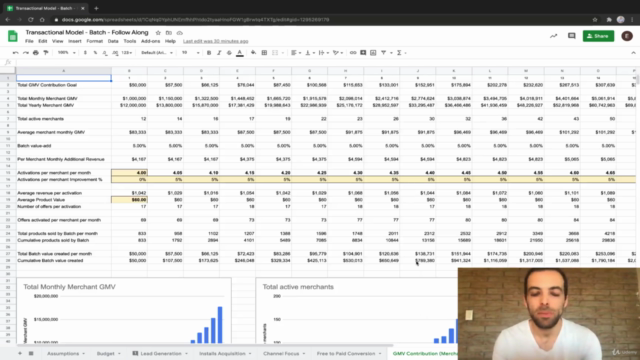Switch to the Assumptions sheet tab

click(65, 353)
